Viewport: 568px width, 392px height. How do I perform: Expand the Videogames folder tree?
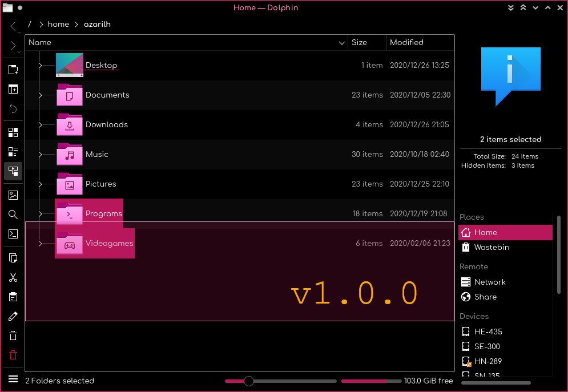click(40, 244)
